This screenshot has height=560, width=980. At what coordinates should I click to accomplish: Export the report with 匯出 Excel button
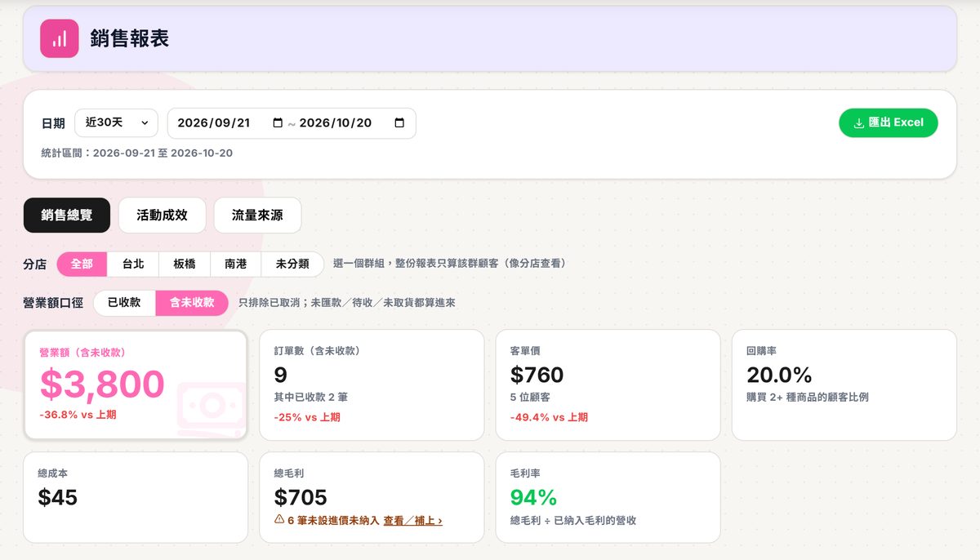pos(889,122)
